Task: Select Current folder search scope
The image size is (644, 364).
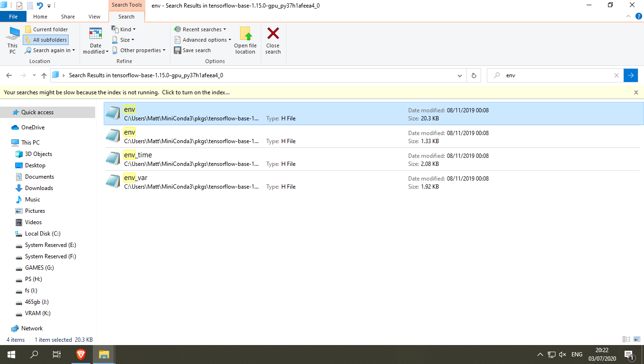Action: tap(46, 29)
